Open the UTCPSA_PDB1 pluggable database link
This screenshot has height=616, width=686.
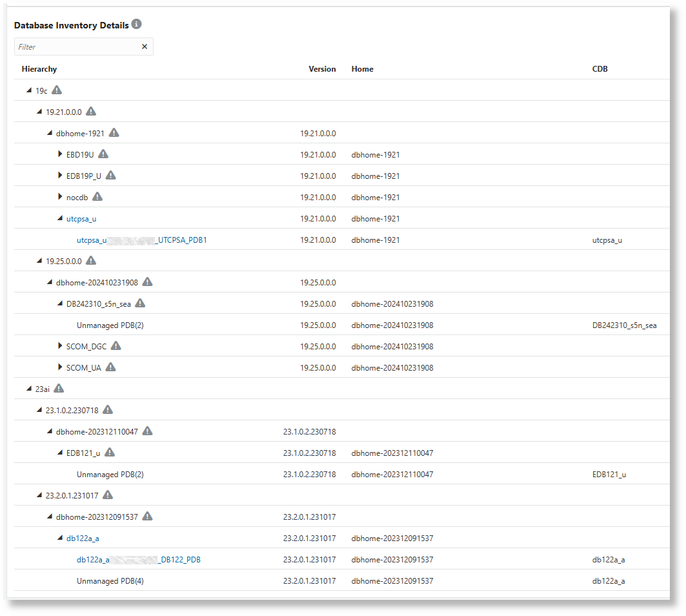coord(142,240)
